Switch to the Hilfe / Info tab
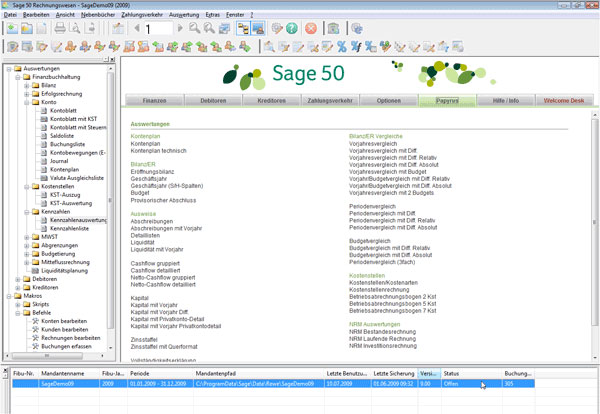 [505, 101]
